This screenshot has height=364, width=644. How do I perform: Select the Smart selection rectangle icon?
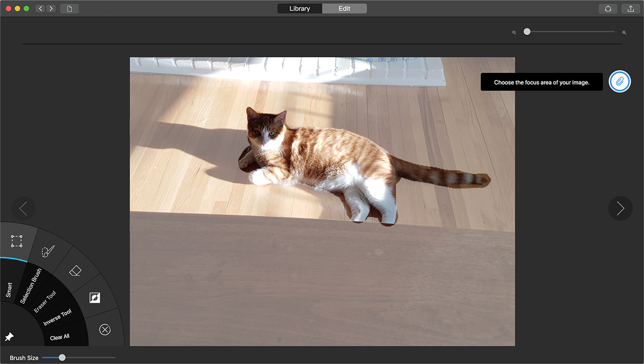tap(17, 241)
